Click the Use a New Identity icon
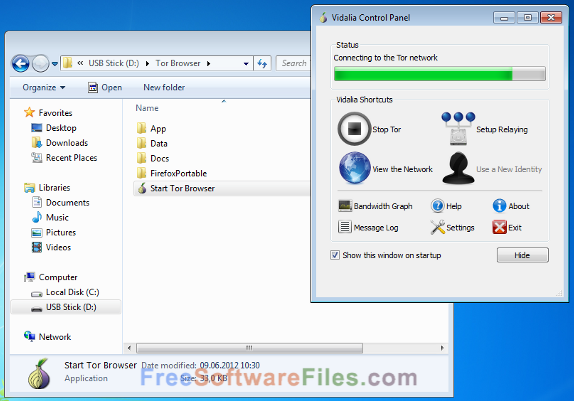The width and height of the screenshot is (574, 401). click(458, 168)
